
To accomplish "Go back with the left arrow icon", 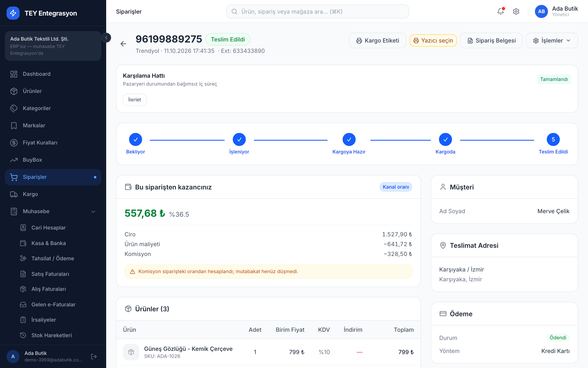I will (x=123, y=44).
